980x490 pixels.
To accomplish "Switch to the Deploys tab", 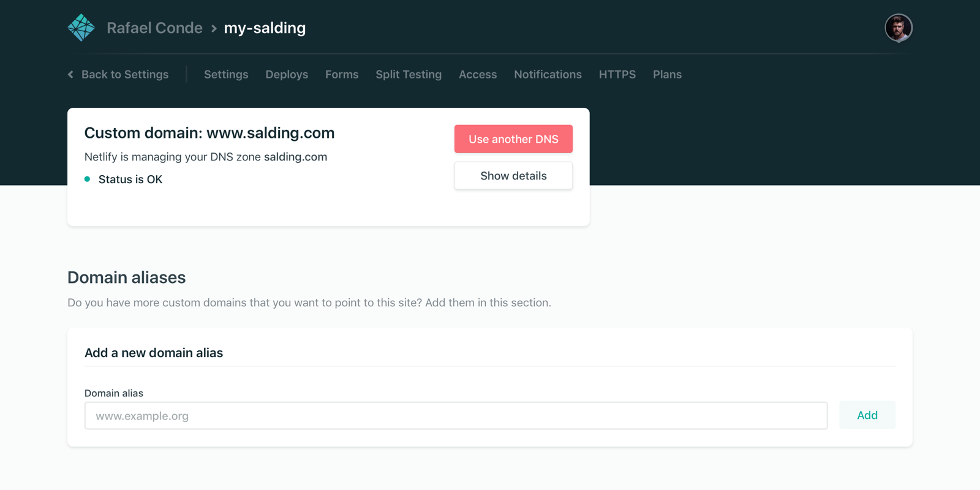I will pyautogui.click(x=287, y=74).
